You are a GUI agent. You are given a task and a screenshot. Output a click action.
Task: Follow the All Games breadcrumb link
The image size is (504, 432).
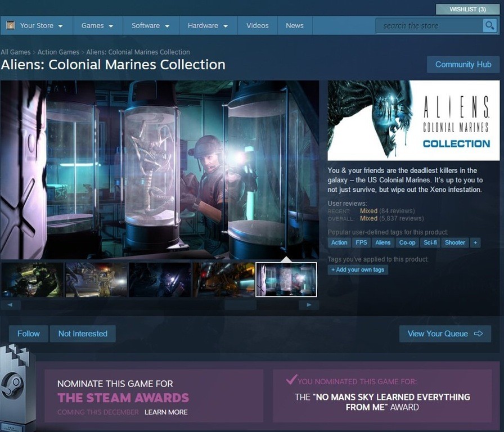(x=15, y=52)
